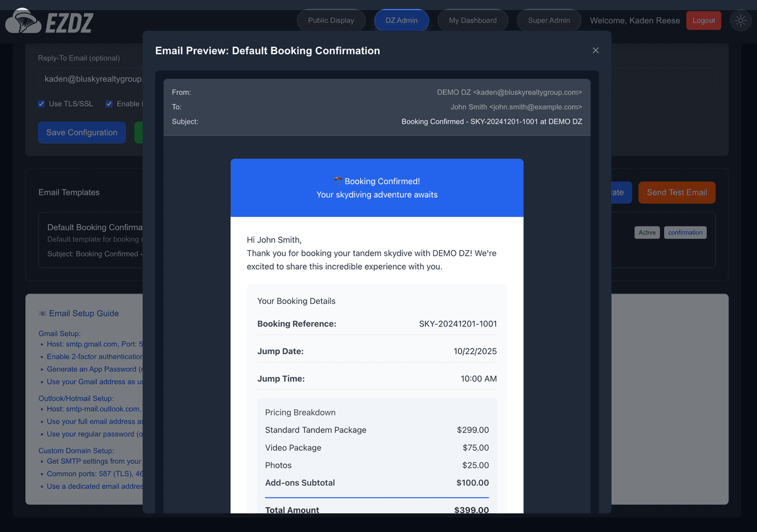Go to the My Dashboard tab
The height and width of the screenshot is (532, 757).
(x=472, y=20)
